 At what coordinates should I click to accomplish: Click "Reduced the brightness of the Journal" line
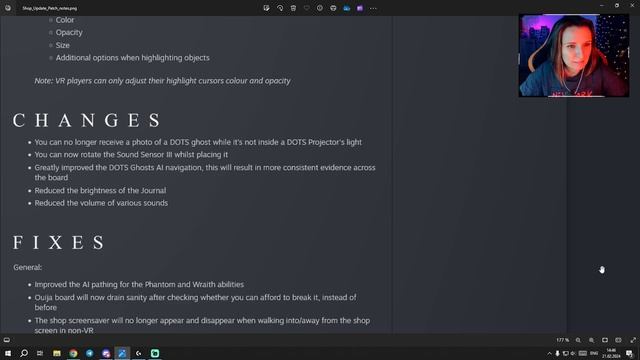click(x=100, y=191)
